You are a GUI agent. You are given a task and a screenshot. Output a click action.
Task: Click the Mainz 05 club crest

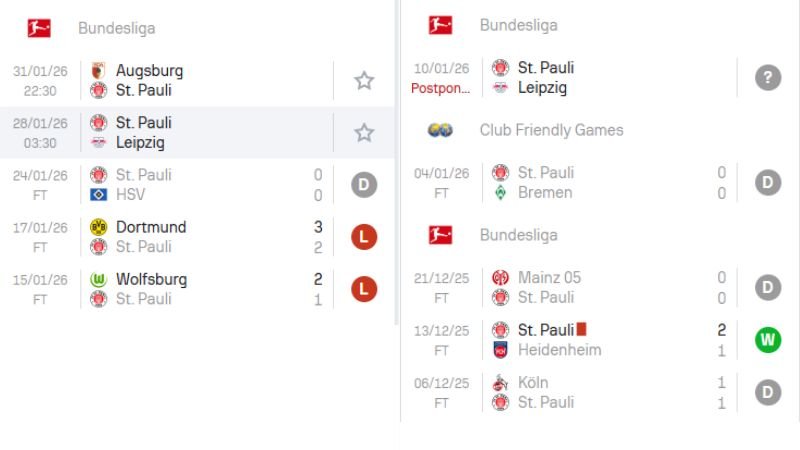(x=500, y=277)
